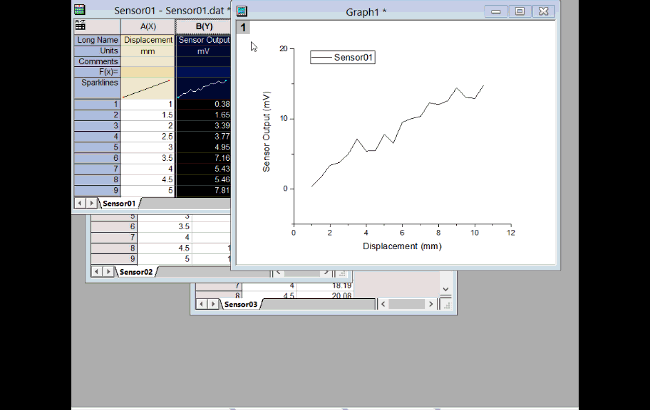Select the Sensor Output (mV) axis title

pos(266,131)
